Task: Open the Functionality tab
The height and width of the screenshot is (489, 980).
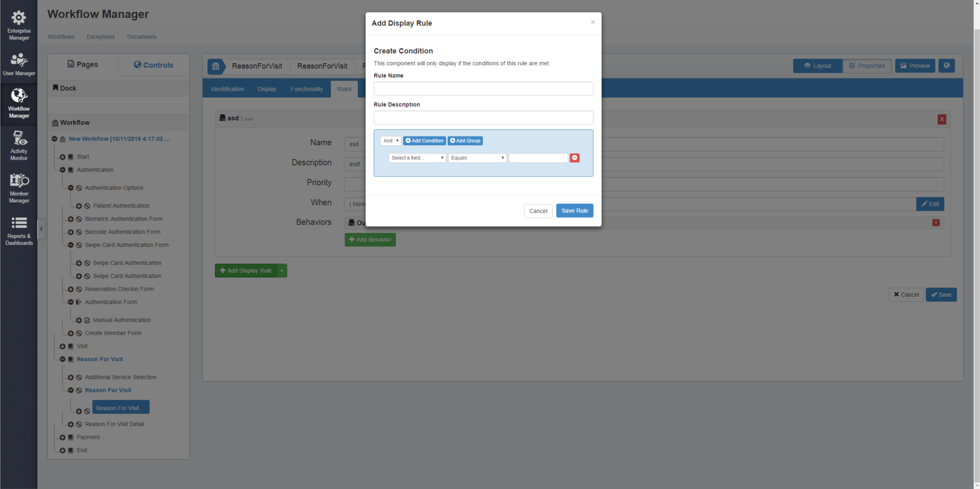Action: (x=306, y=89)
